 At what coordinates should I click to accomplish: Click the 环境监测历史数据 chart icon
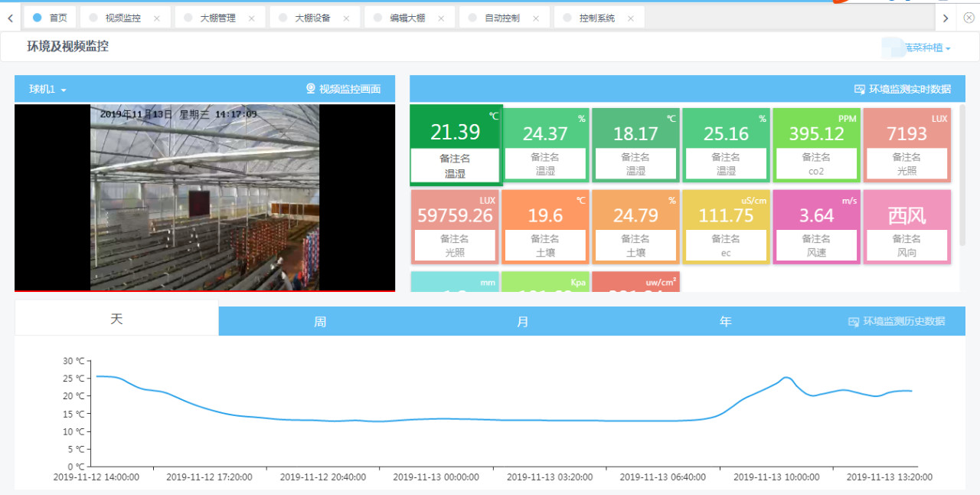point(854,322)
